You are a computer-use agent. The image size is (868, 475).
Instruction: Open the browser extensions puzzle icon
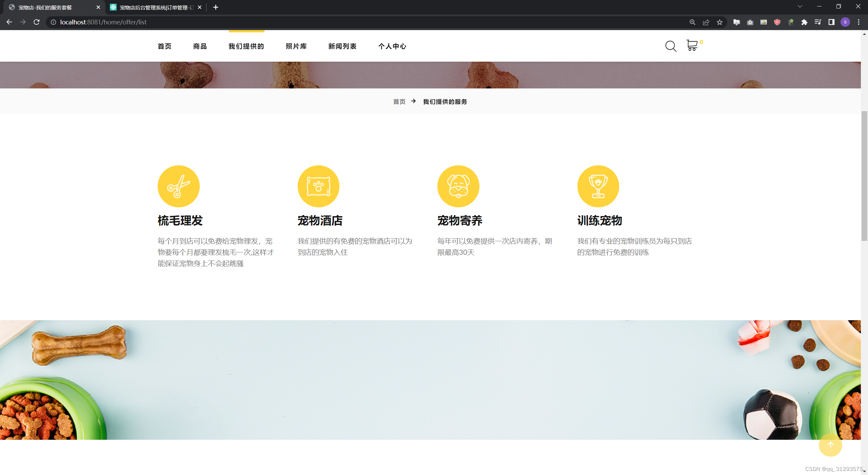804,22
